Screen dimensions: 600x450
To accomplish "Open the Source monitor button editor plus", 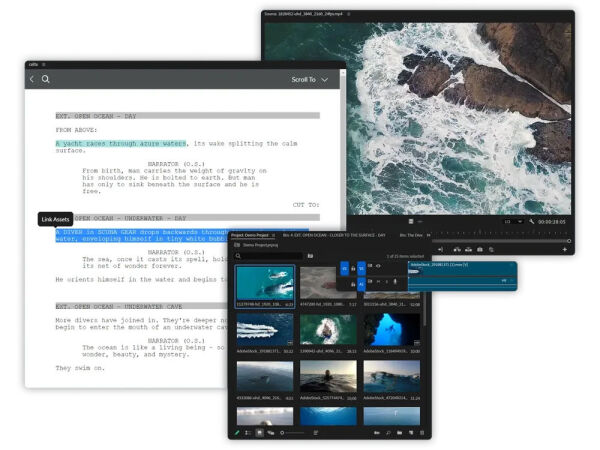I will click(x=565, y=249).
